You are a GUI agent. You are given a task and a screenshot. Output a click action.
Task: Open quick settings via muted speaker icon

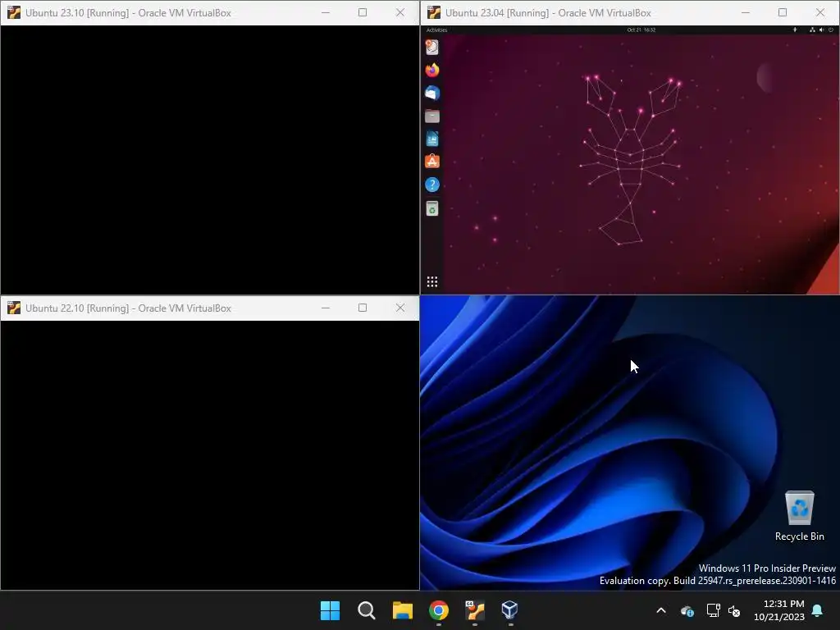[734, 610]
